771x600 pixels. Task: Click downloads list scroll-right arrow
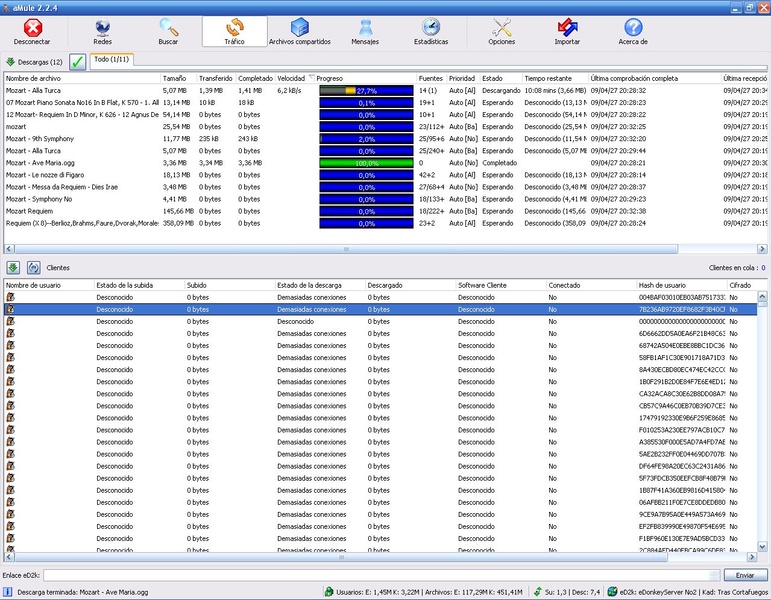[x=762, y=249]
